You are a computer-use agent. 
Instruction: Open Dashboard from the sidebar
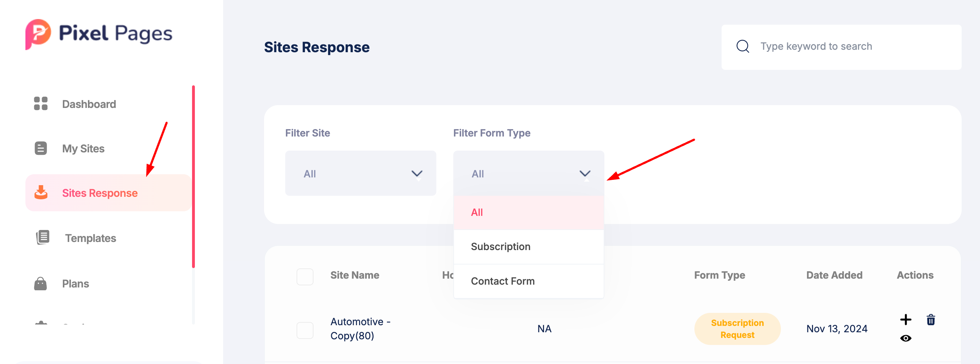click(89, 104)
